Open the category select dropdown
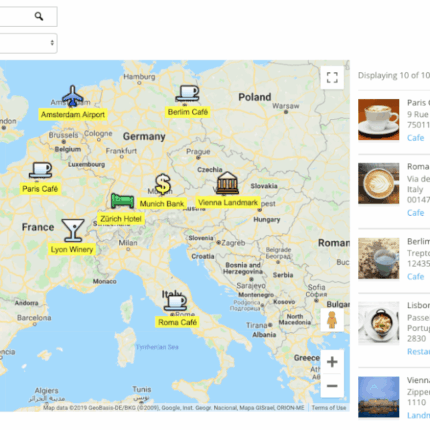The height and width of the screenshot is (430, 430). coord(28,43)
